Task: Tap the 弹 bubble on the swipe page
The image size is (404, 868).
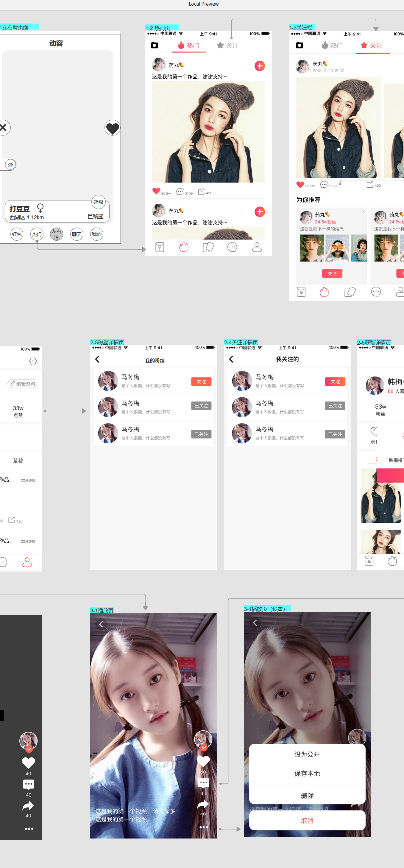Action: coord(10,165)
